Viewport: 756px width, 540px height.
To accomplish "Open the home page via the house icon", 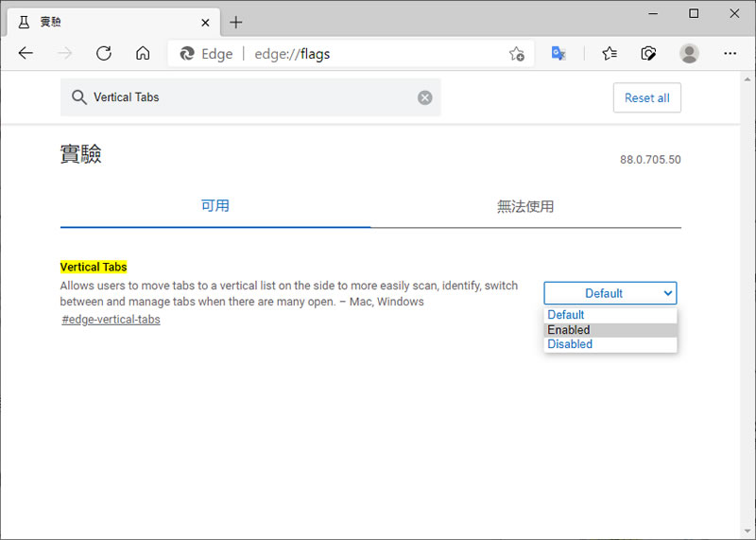I will coord(143,53).
